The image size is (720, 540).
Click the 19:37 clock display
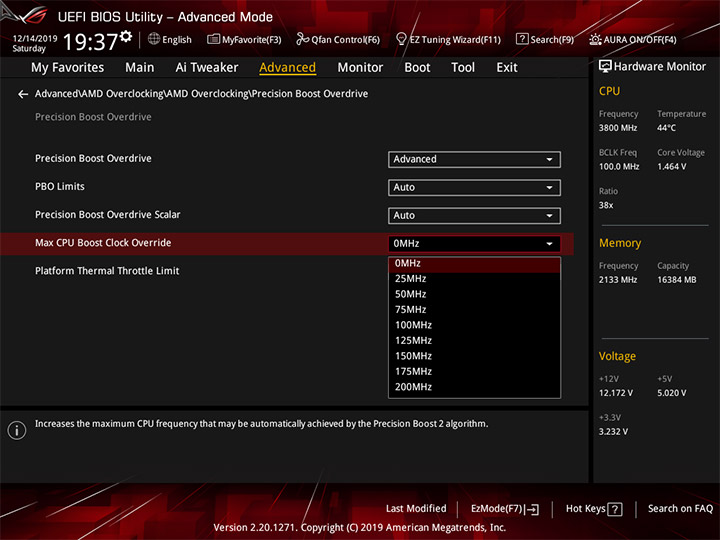(90, 42)
